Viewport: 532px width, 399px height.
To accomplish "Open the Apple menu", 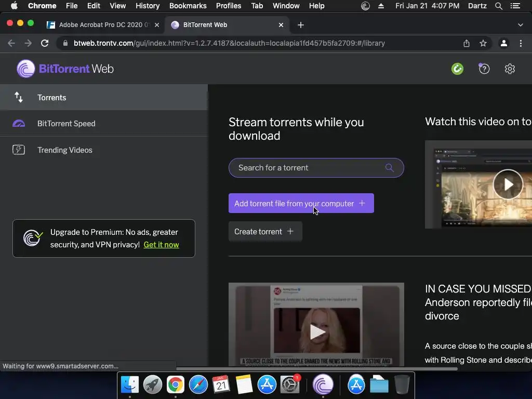I will pyautogui.click(x=14, y=6).
